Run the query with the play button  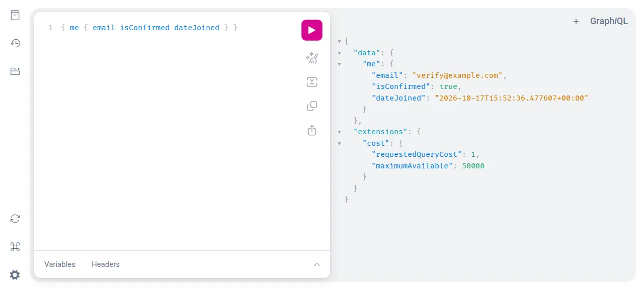[x=312, y=30]
